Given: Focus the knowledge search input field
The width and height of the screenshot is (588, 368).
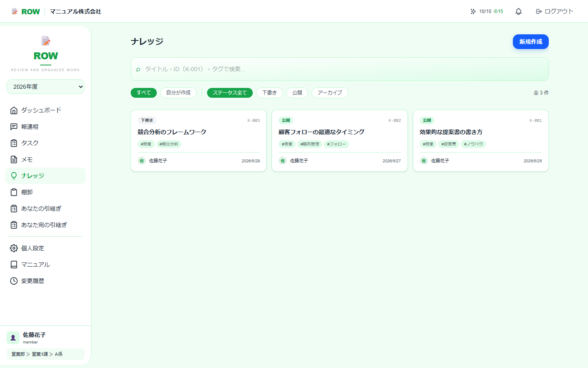Looking at the screenshot, I should coord(340,69).
